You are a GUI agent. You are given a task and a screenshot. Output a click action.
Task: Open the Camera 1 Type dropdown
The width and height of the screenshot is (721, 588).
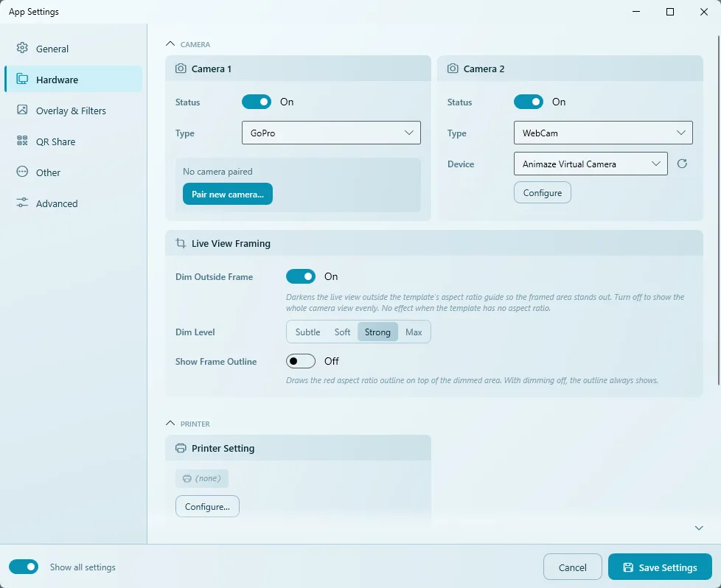331,133
